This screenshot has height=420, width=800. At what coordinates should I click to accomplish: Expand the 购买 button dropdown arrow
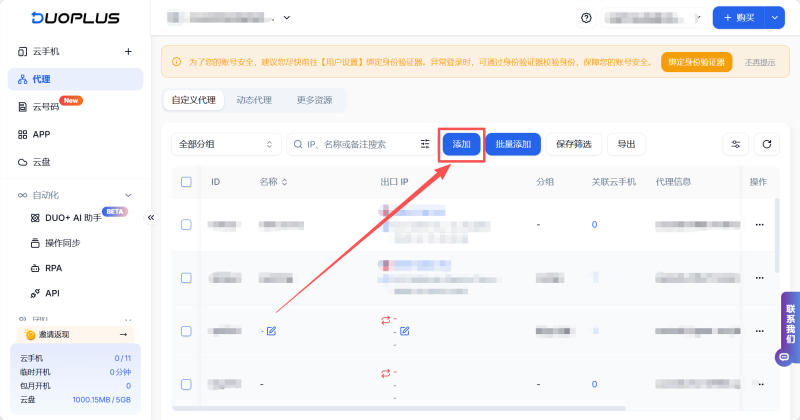click(773, 18)
